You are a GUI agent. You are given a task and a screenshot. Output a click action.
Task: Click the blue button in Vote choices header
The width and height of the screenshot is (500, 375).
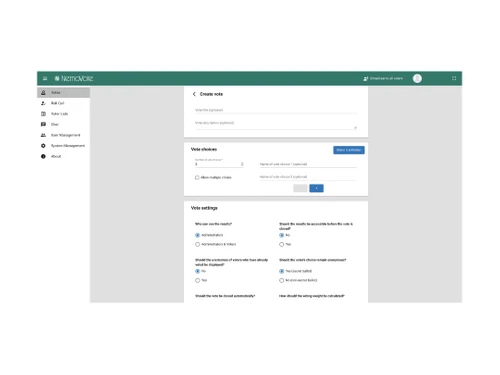click(x=349, y=150)
